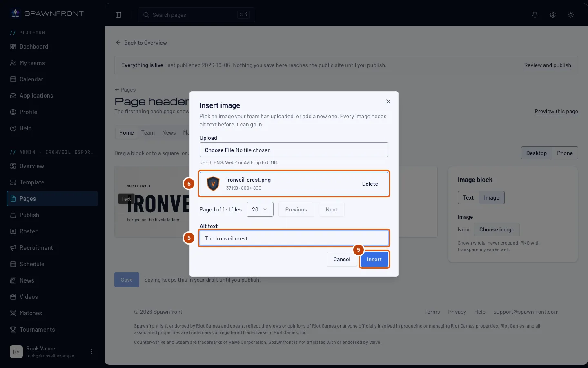Open Profile in the sidebar

[52, 112]
